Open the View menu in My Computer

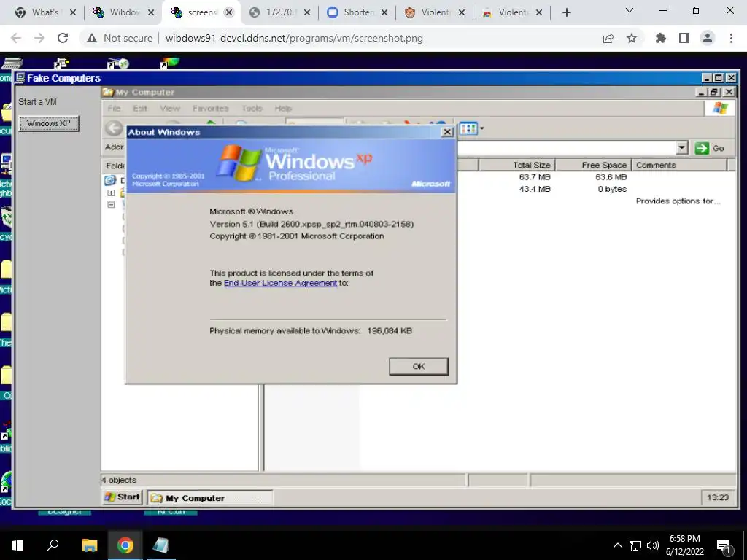[x=170, y=108]
